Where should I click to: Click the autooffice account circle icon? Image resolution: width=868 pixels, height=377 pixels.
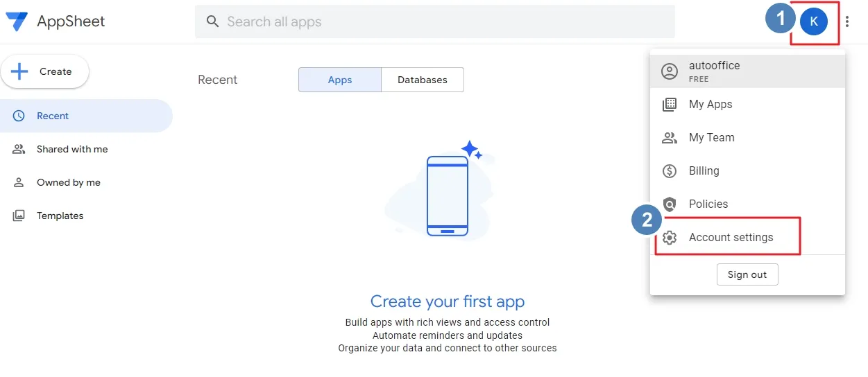tap(670, 71)
